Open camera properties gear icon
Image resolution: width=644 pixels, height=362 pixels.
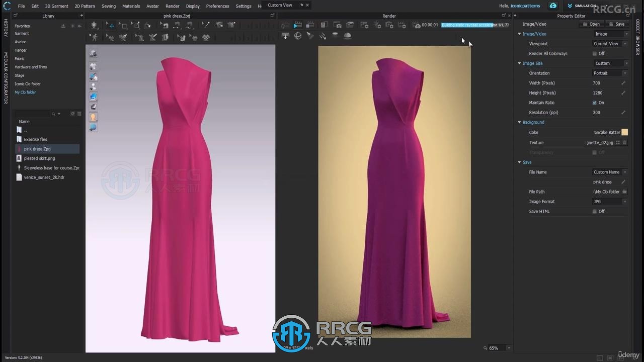390,25
